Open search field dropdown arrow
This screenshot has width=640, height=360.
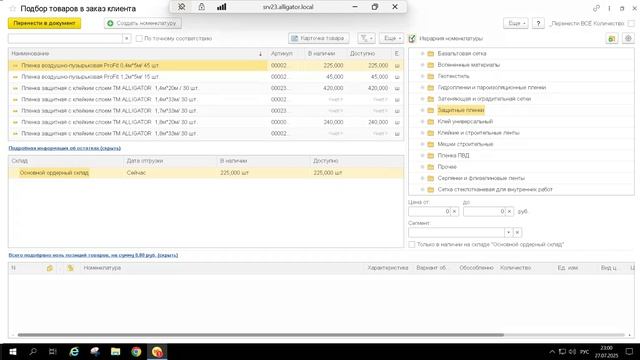pyautogui.click(x=127, y=38)
